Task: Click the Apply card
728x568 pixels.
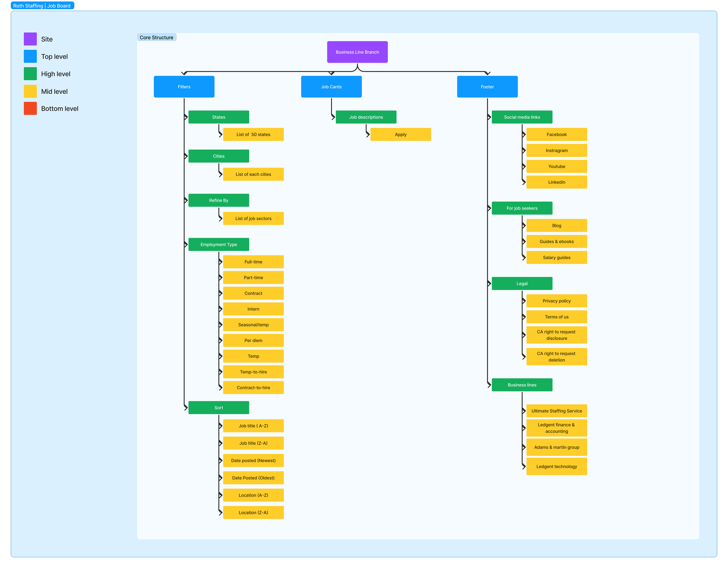Action: [x=400, y=134]
